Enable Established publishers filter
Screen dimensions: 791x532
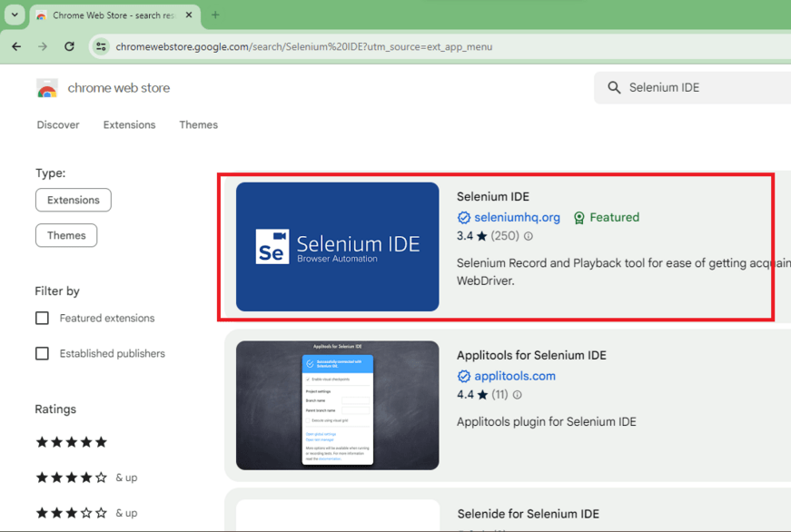[43, 353]
